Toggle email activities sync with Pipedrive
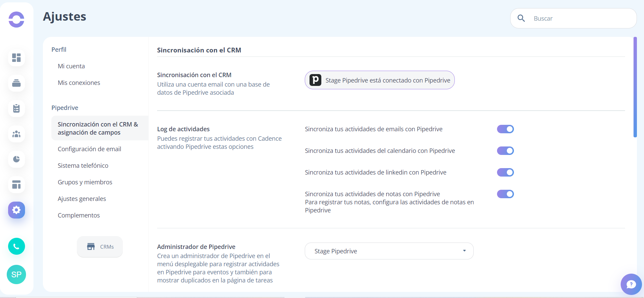The image size is (644, 298). tap(505, 129)
